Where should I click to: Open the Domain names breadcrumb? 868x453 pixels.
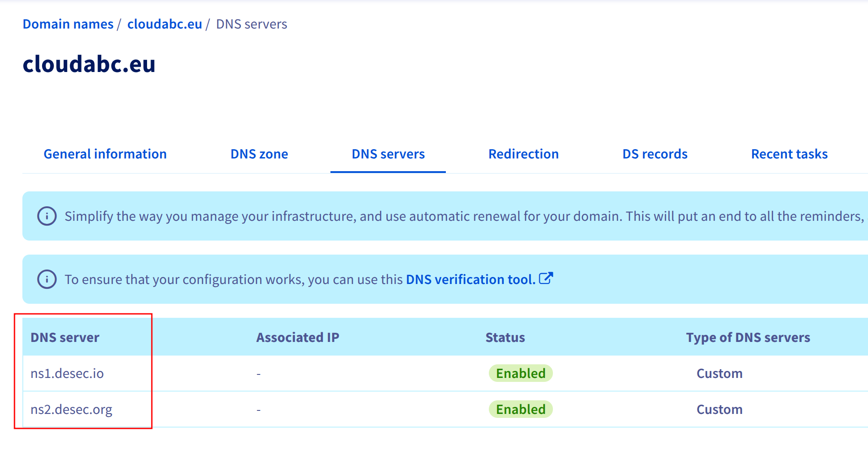(x=68, y=24)
